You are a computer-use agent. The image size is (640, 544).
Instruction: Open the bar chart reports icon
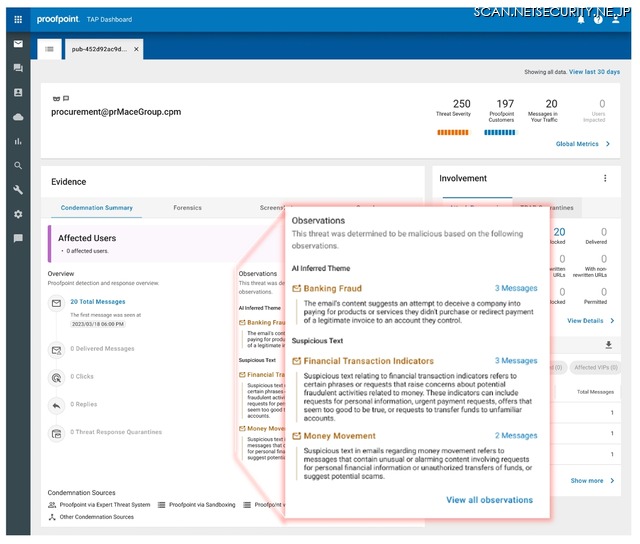(x=18, y=142)
